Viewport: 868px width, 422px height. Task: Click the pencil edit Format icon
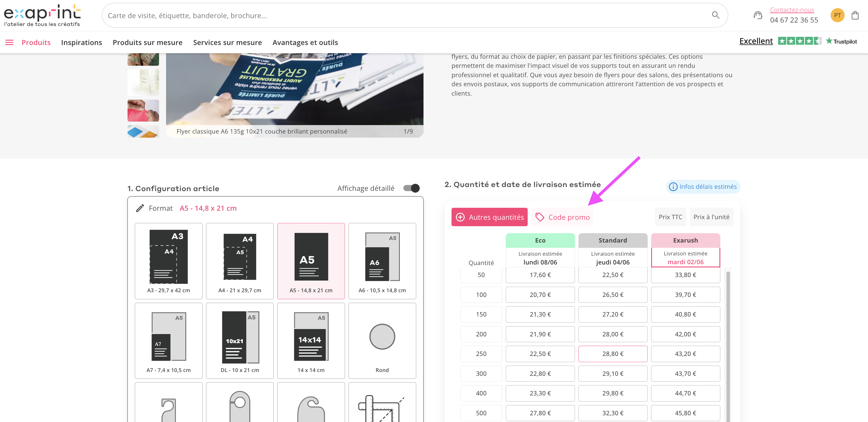pos(140,208)
